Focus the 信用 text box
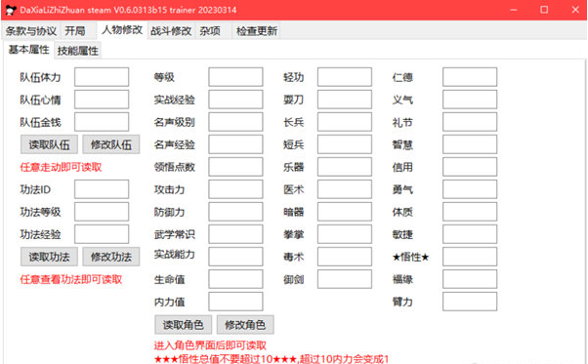The image size is (588, 364). [470, 167]
